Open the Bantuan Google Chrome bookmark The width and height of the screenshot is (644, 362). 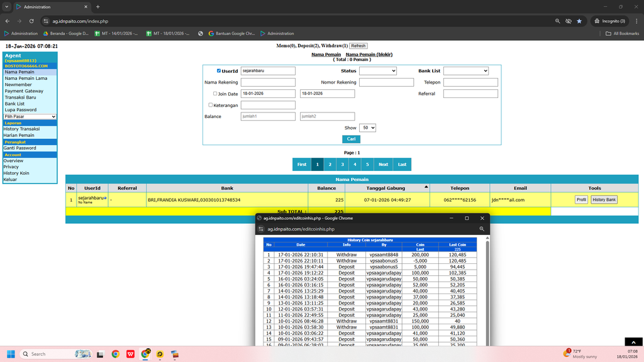[x=231, y=33]
